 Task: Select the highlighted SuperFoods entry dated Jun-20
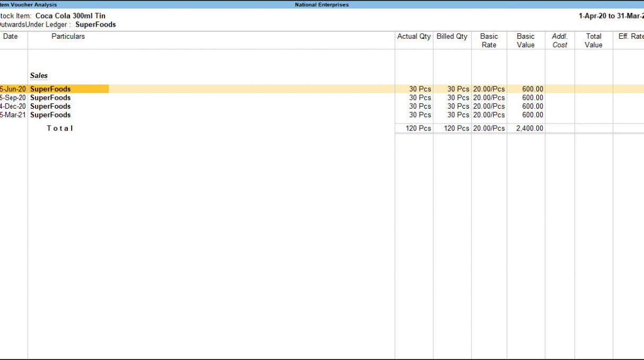50,89
